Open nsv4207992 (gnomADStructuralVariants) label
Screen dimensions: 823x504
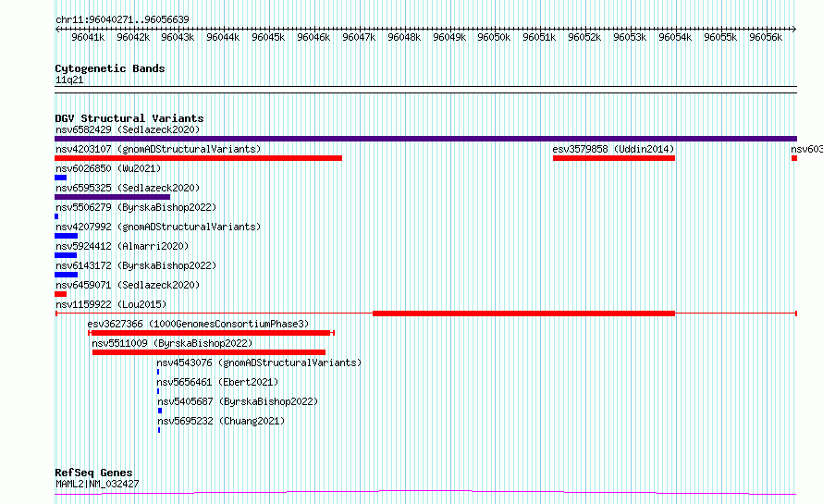[158, 227]
